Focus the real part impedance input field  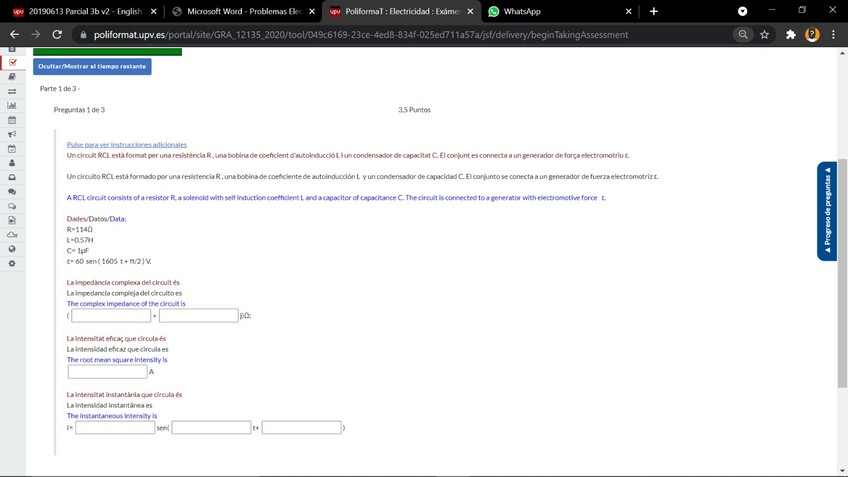coord(111,315)
